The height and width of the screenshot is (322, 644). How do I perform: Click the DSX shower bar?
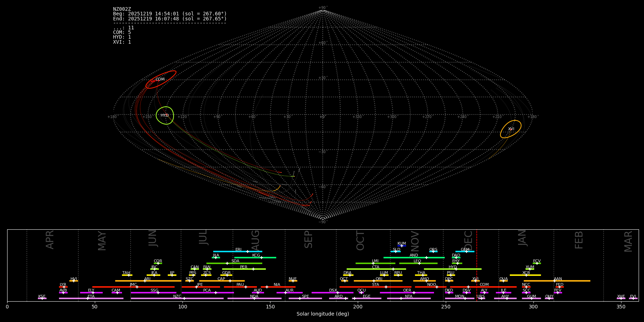[332, 293]
